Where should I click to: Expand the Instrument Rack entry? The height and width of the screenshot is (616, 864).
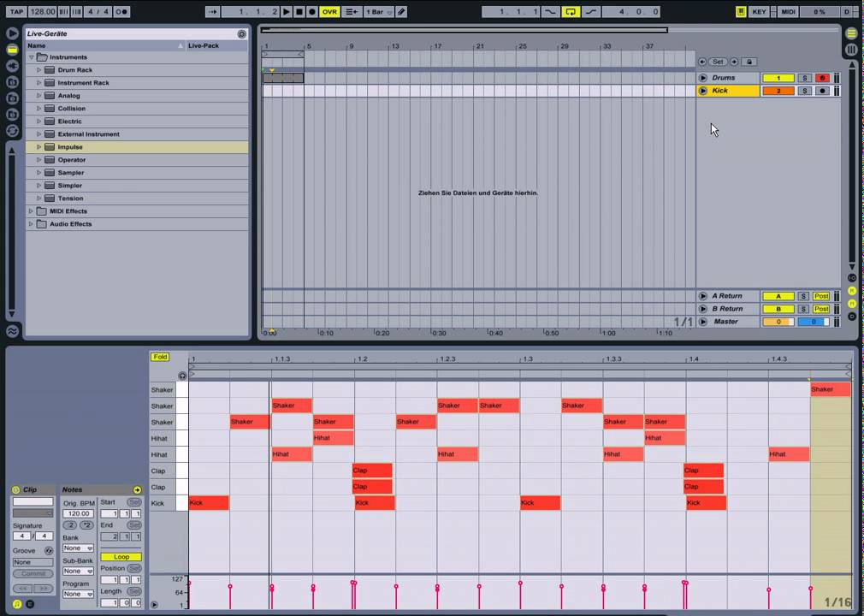pyautogui.click(x=39, y=83)
